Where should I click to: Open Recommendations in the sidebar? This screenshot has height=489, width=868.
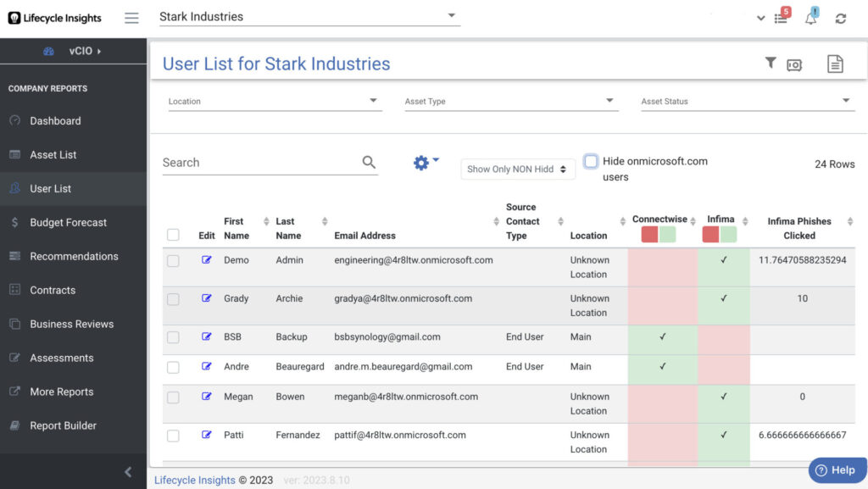(73, 256)
